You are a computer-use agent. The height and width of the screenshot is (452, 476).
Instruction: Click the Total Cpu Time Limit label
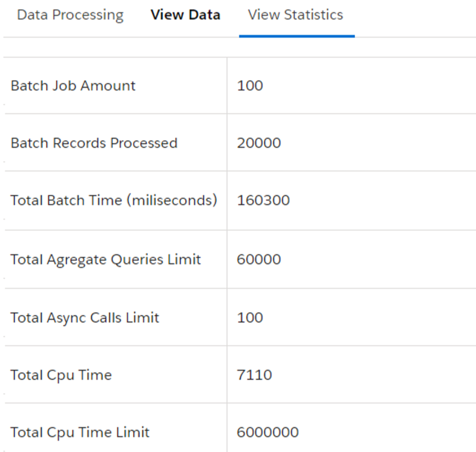tap(80, 432)
